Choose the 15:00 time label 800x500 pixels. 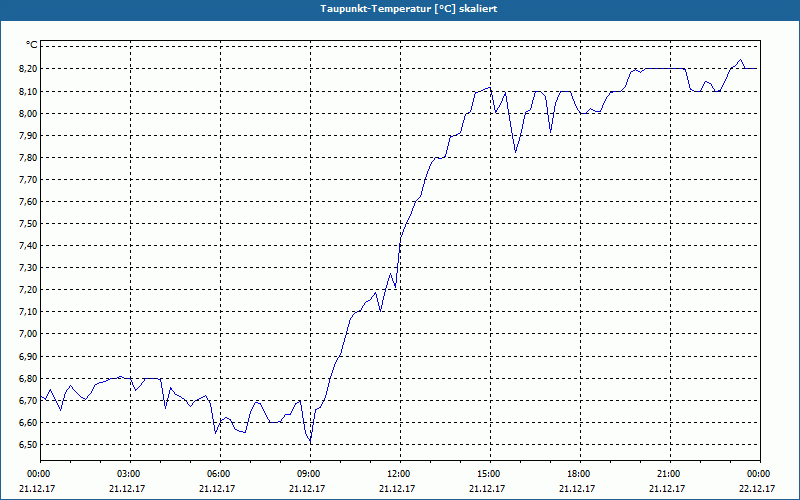coord(490,474)
